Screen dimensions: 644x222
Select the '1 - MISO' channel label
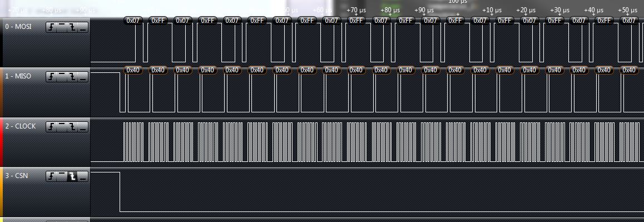[x=18, y=76]
